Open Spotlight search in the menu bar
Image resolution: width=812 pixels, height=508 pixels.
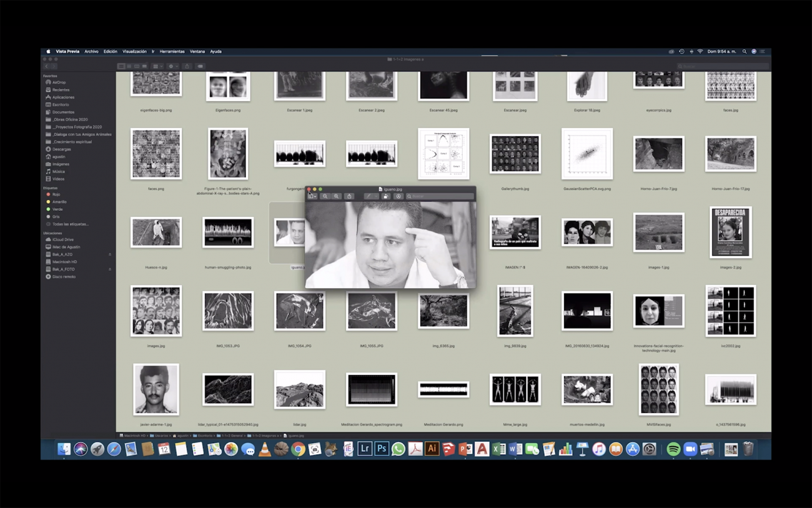click(744, 52)
